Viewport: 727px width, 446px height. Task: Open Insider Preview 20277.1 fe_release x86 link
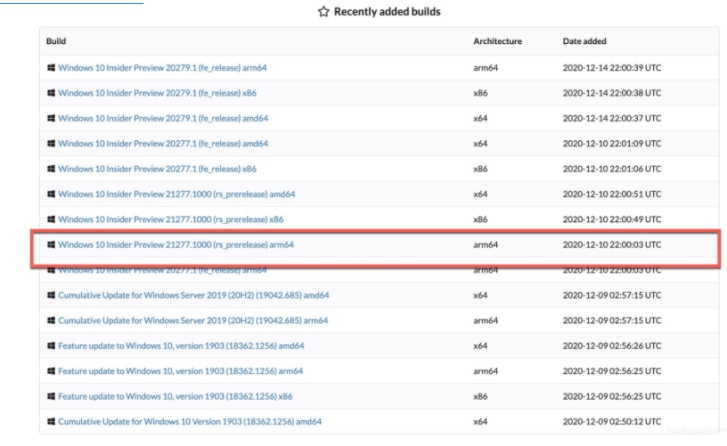coord(157,169)
